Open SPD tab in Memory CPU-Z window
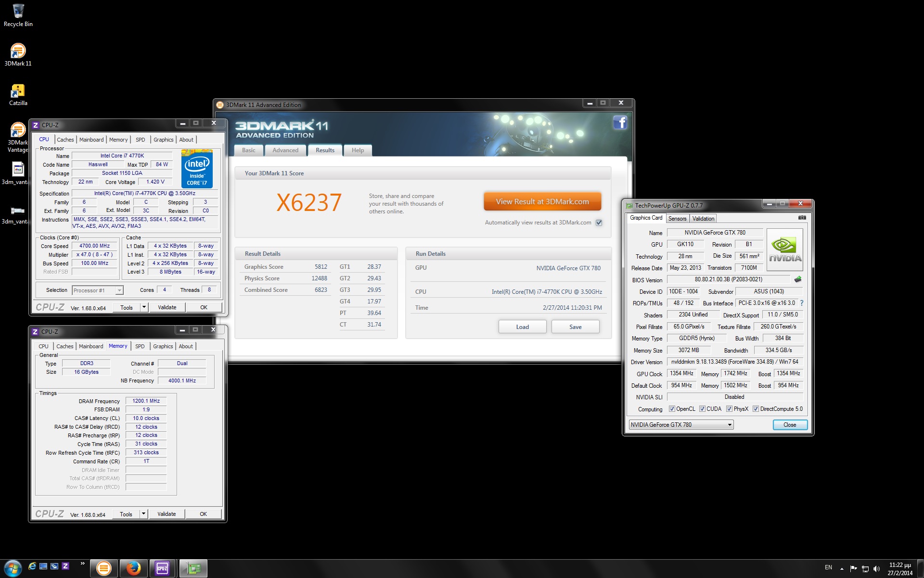924x578 pixels. point(140,346)
